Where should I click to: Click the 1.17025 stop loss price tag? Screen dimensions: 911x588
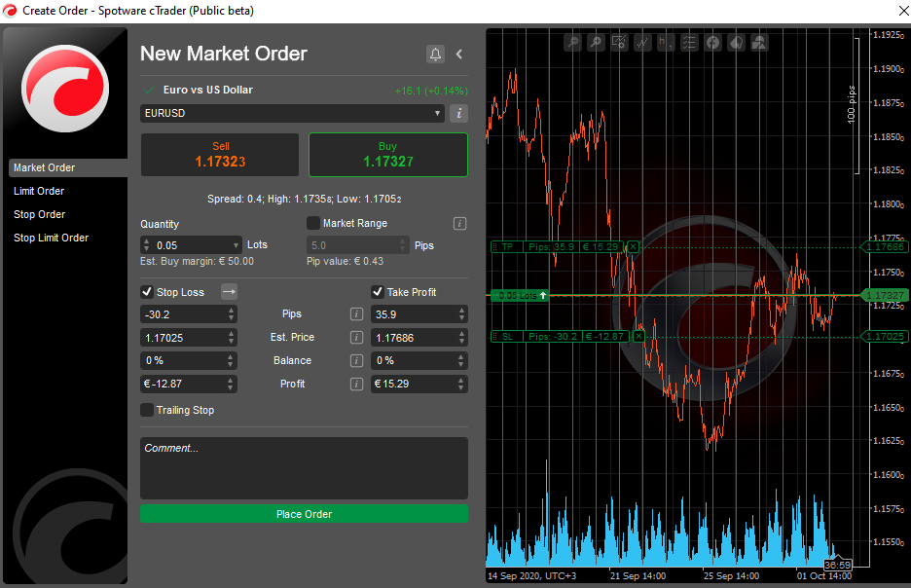click(885, 337)
